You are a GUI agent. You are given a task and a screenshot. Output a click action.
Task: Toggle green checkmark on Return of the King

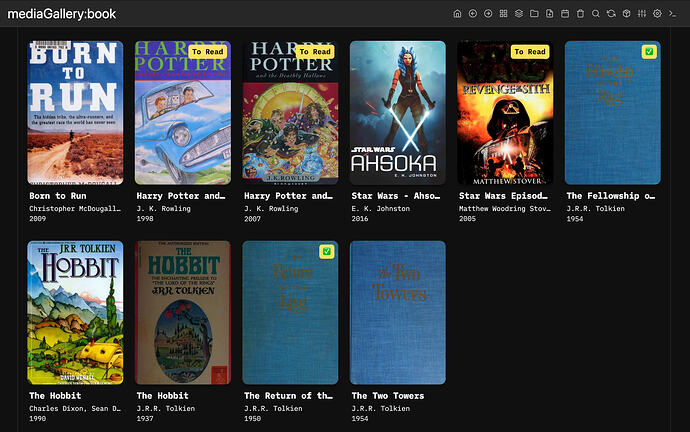[327, 251]
